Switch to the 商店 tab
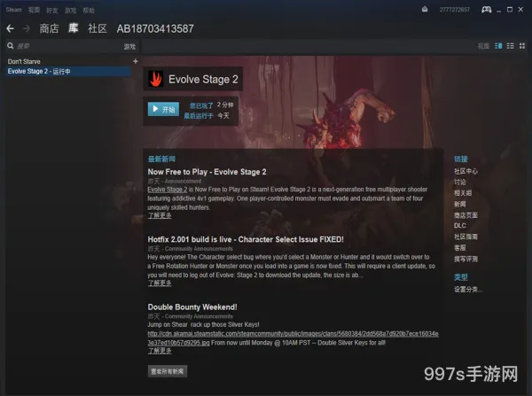This screenshot has width=532, height=396. coord(49,28)
